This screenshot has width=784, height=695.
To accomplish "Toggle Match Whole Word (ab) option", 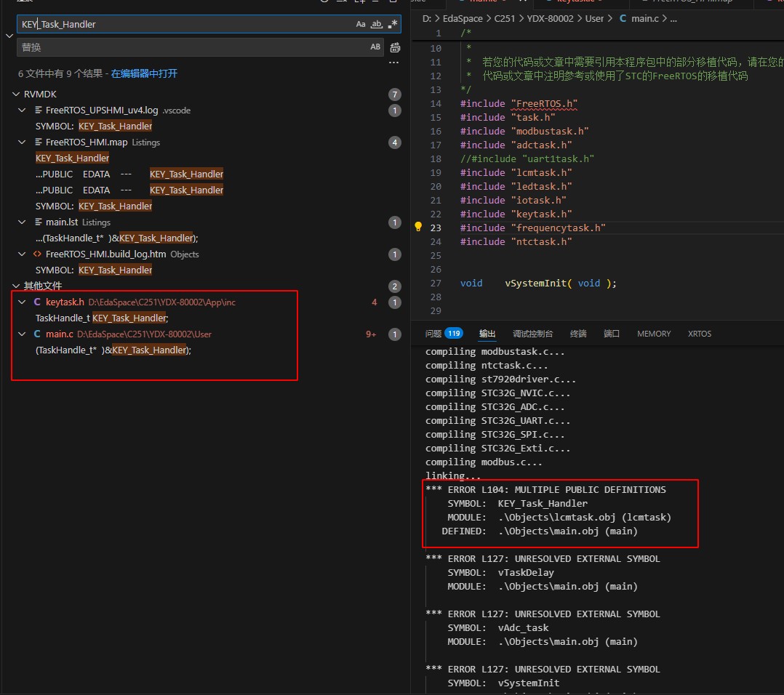I will (377, 24).
